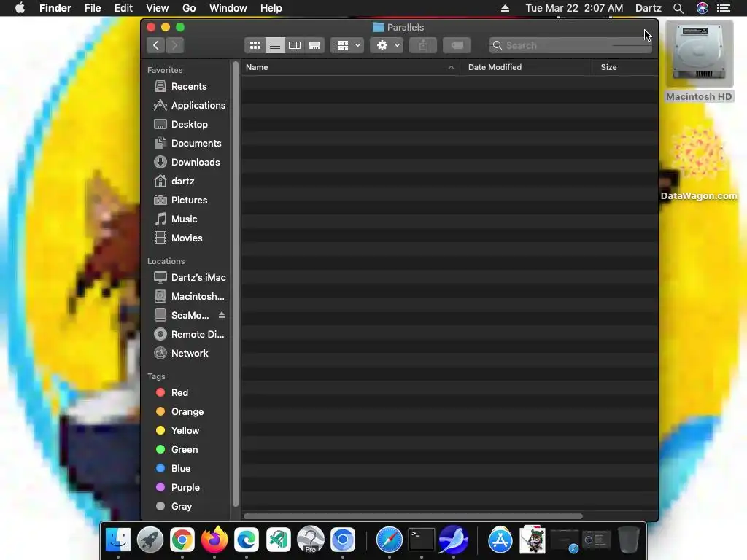Toggle the Name sort direction arrow
The image size is (747, 560).
click(451, 67)
